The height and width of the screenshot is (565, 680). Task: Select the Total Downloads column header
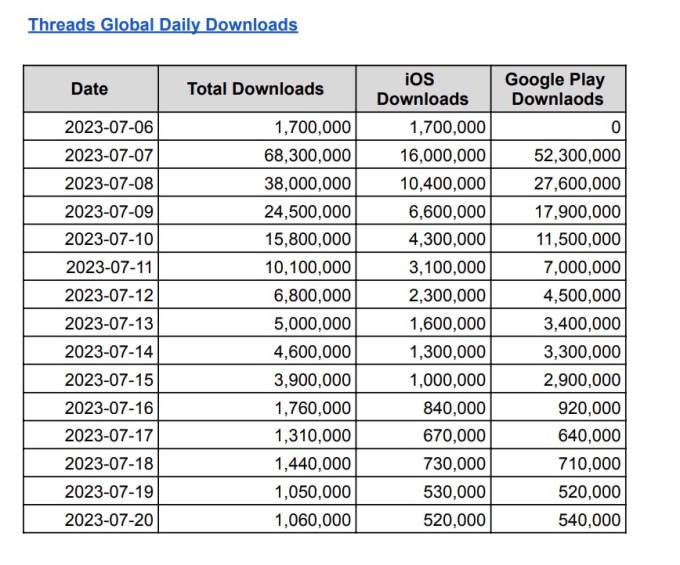pyautogui.click(x=255, y=89)
